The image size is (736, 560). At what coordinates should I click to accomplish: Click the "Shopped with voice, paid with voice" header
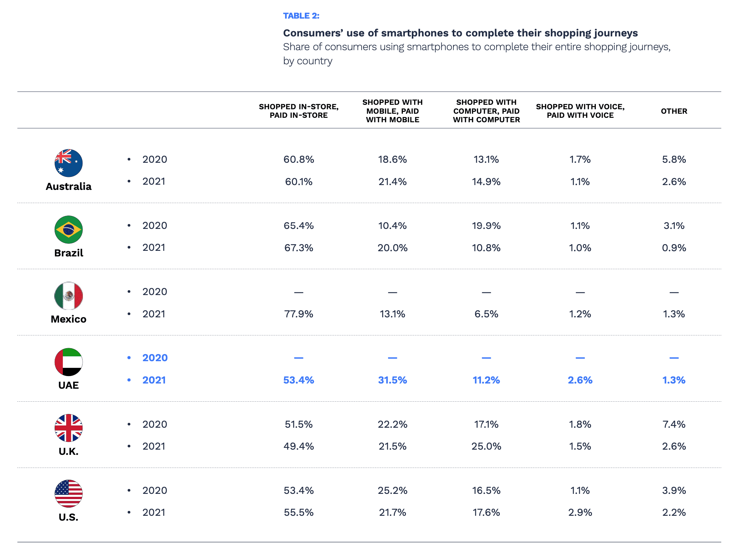580,111
